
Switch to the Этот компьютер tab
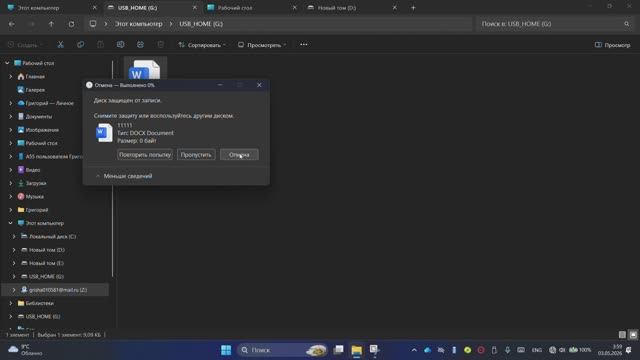point(38,8)
